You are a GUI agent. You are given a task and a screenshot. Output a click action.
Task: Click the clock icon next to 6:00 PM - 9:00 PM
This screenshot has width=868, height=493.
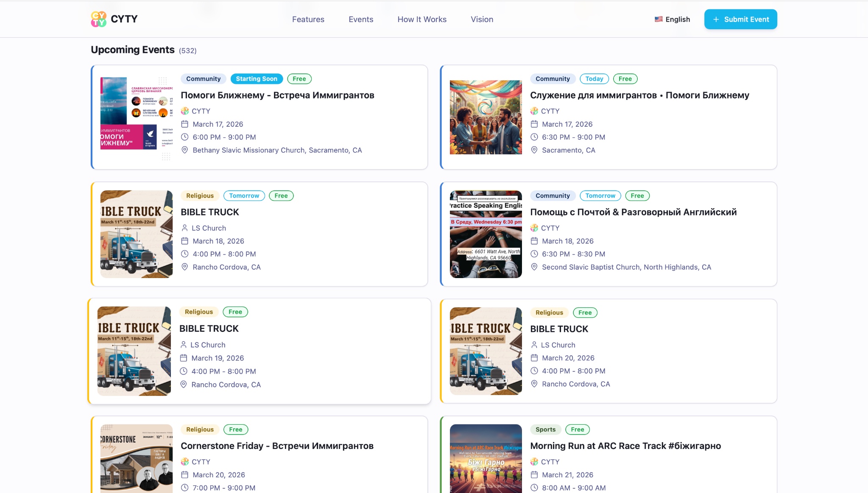click(184, 137)
